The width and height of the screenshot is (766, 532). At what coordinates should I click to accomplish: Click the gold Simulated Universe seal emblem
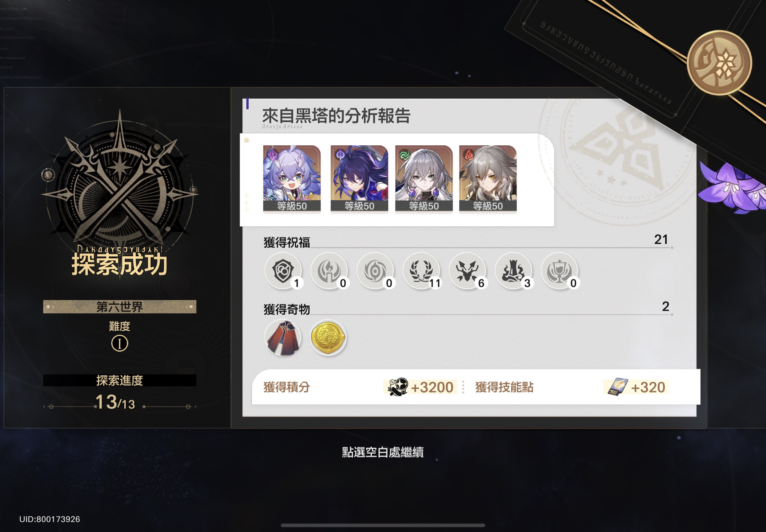719,63
